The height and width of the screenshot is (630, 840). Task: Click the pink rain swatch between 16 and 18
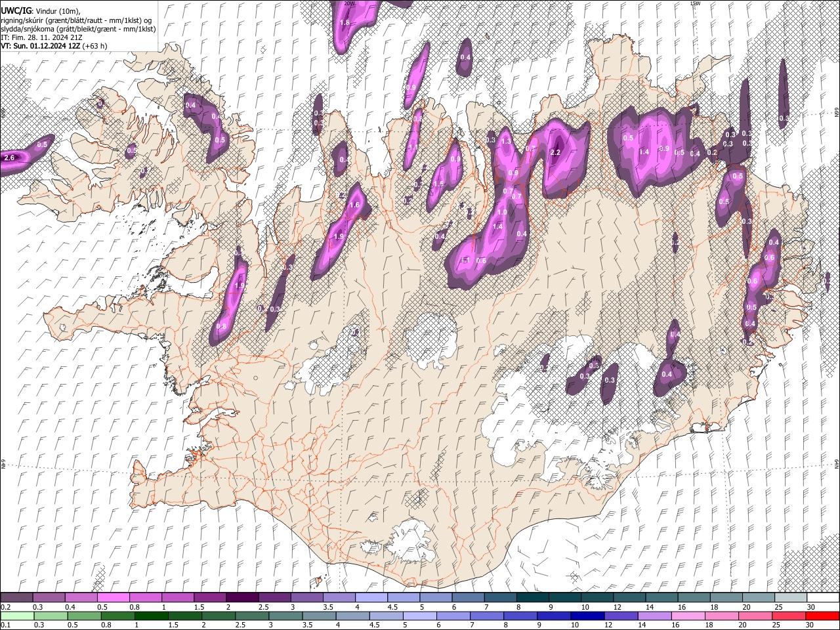688,616
